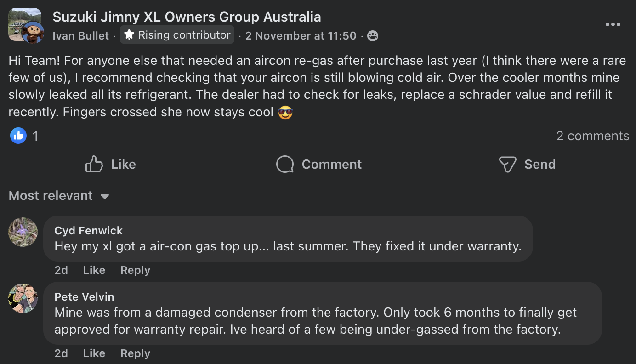This screenshot has height=364, width=636.
Task: Click the blue thumbs-up reaction icon
Action: click(x=18, y=136)
